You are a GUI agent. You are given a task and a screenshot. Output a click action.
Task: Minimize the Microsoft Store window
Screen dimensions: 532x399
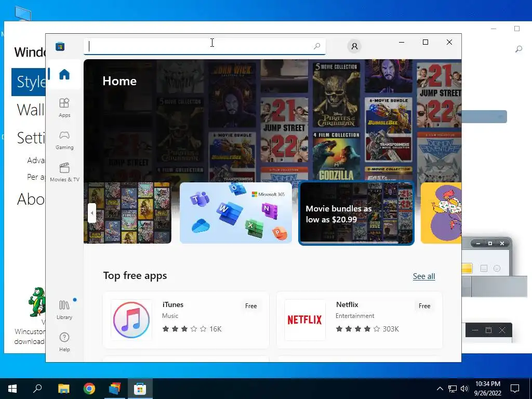click(x=402, y=42)
